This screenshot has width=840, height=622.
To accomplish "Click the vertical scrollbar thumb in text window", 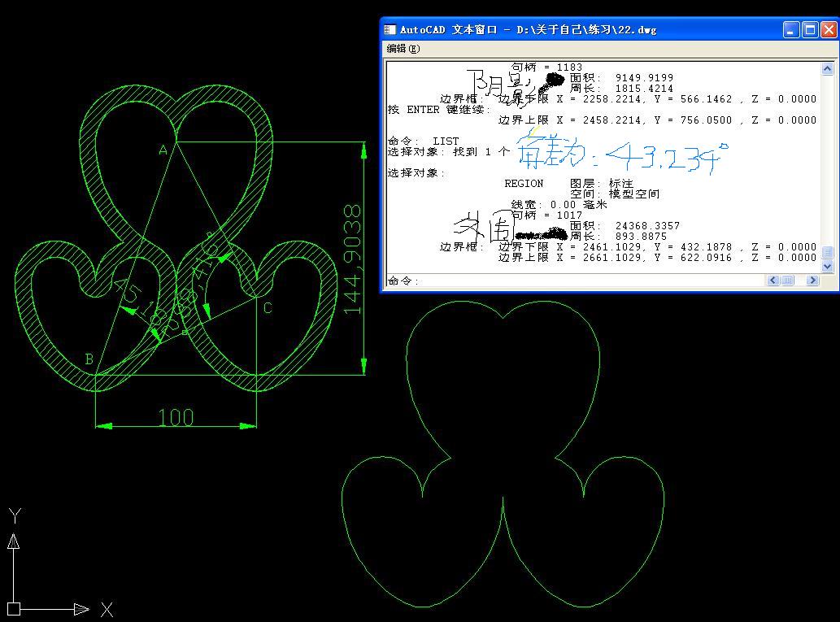I will coord(827,252).
